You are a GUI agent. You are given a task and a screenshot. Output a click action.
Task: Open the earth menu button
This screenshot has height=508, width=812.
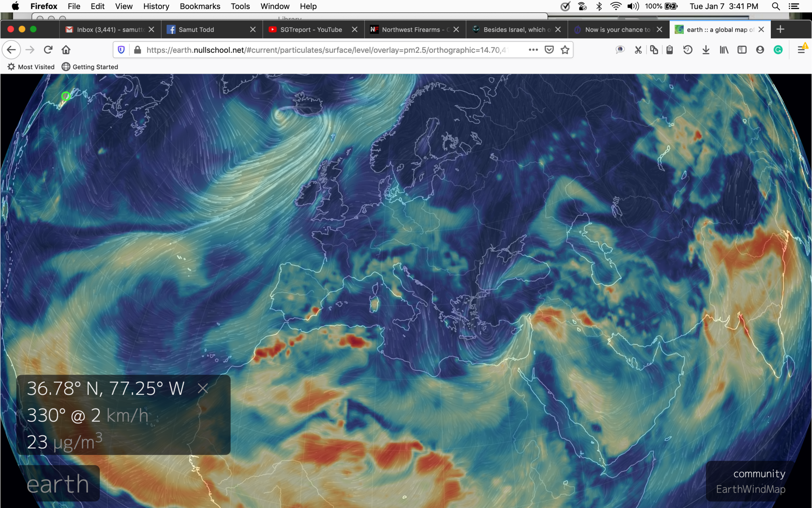tap(58, 484)
